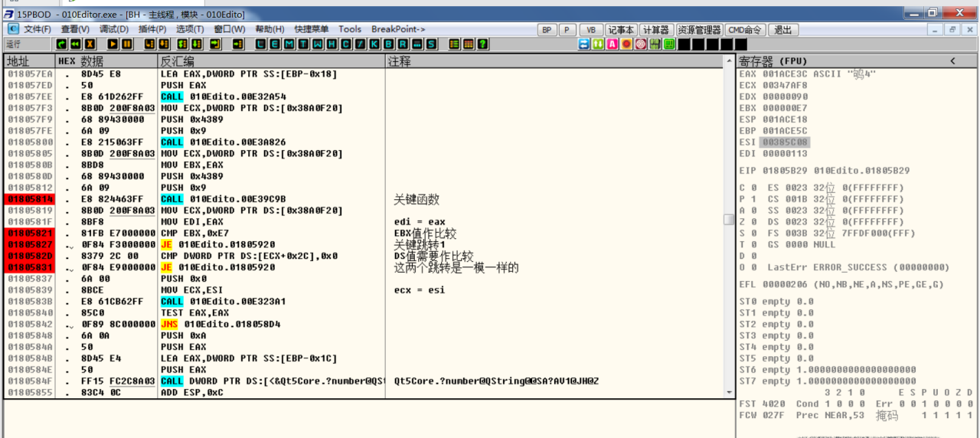980x438 pixels.
Task: Open the Log window (L) icon
Action: [261, 44]
